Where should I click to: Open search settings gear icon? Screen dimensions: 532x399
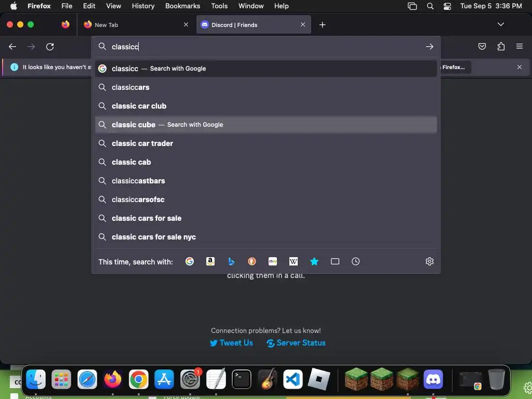click(x=430, y=261)
